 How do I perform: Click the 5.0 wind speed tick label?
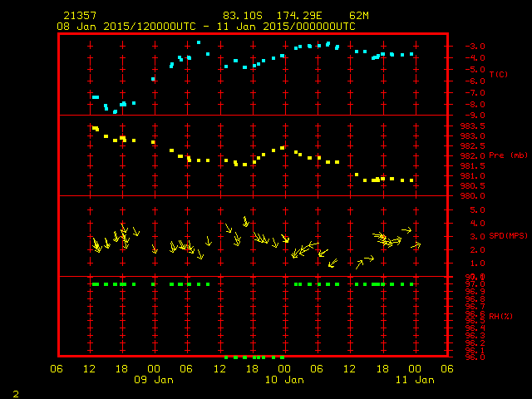[x=477, y=210]
